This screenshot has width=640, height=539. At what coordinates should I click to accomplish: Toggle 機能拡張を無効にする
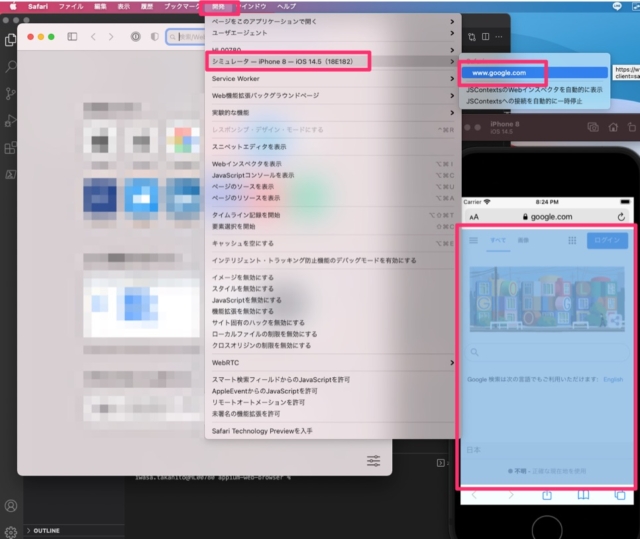tap(332, 311)
